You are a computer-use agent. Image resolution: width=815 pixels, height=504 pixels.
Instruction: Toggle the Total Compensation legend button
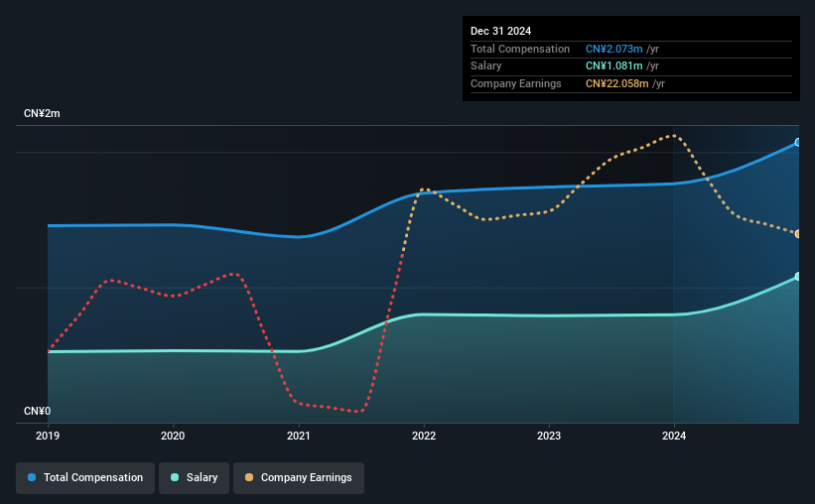[x=85, y=478]
